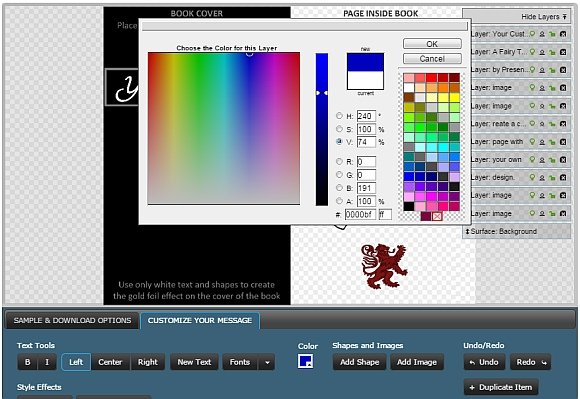The height and width of the screenshot is (399, 580).
Task: Click lock icon on 'Your Cust...' layer
Action: [552, 34]
